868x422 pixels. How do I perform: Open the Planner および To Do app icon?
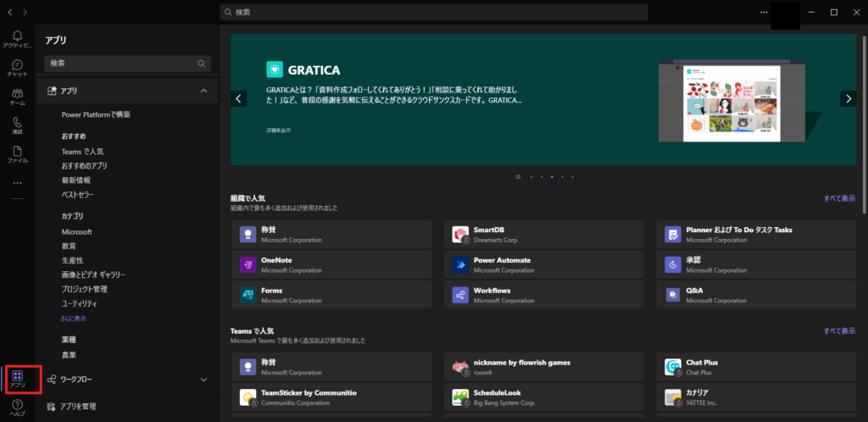coord(673,235)
